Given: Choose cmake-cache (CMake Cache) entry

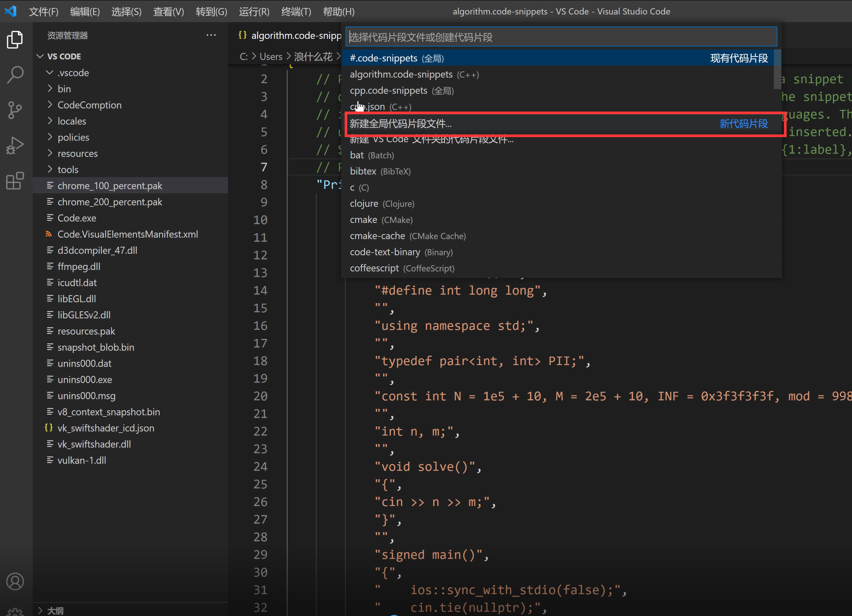Looking at the screenshot, I should coord(558,236).
